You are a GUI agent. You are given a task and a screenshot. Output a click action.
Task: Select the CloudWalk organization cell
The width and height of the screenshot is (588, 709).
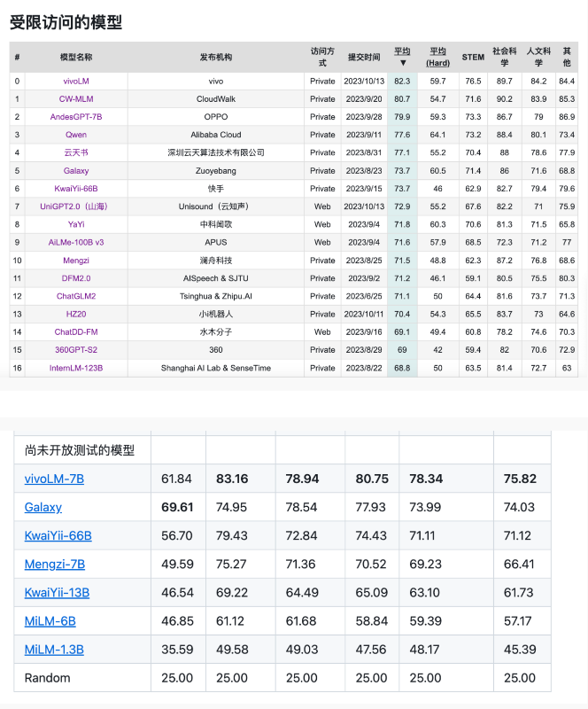pyautogui.click(x=216, y=99)
